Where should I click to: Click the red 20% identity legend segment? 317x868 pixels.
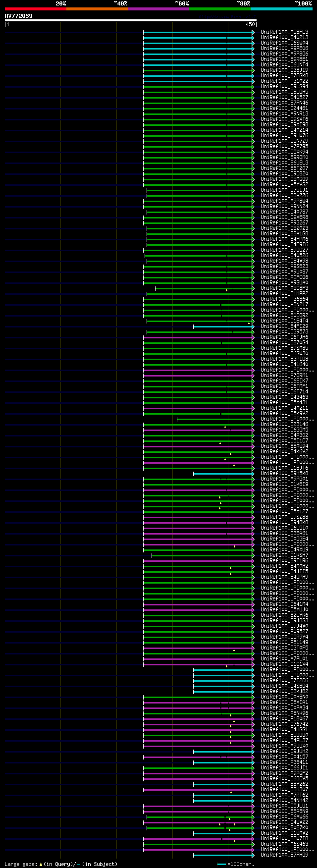tap(35, 9)
